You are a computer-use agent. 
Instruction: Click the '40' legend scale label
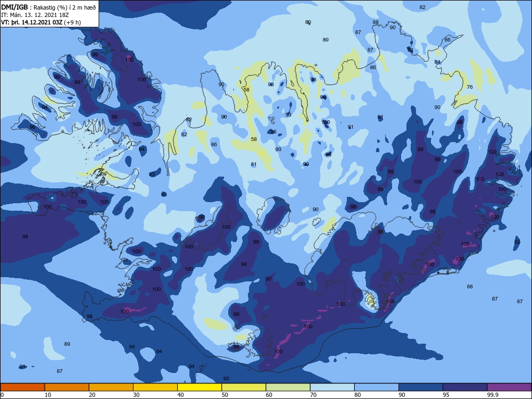(x=180, y=395)
